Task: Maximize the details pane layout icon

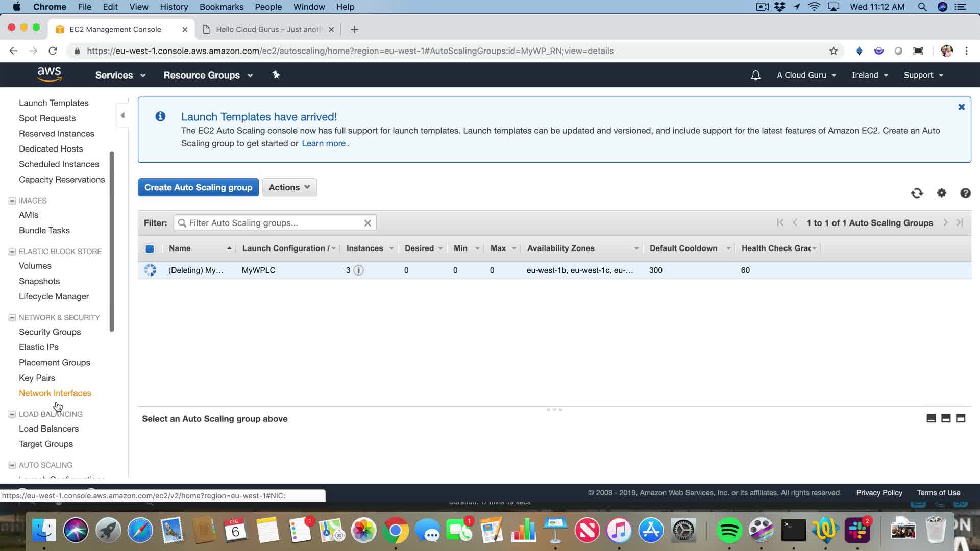Action: tap(960, 418)
